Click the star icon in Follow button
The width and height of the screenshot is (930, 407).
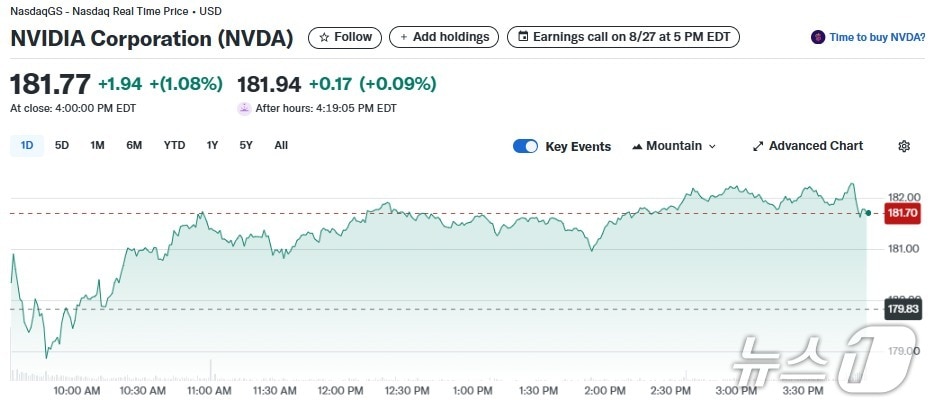(323, 37)
